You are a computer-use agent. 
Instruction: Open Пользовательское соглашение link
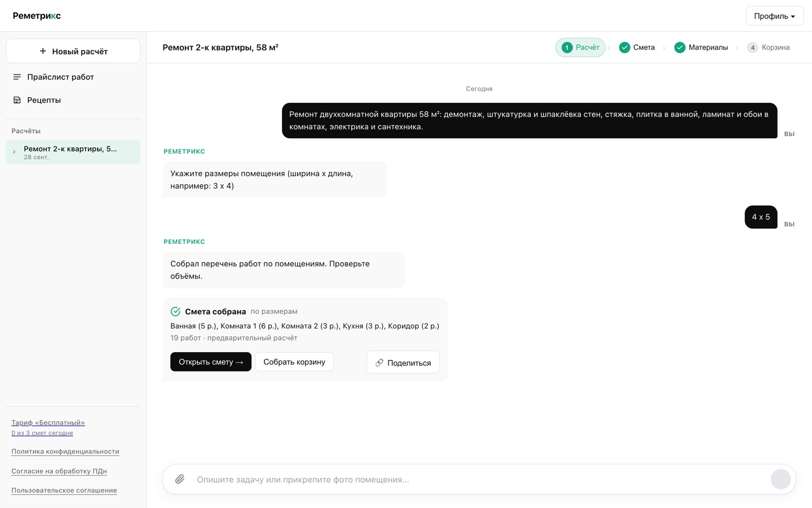64,491
